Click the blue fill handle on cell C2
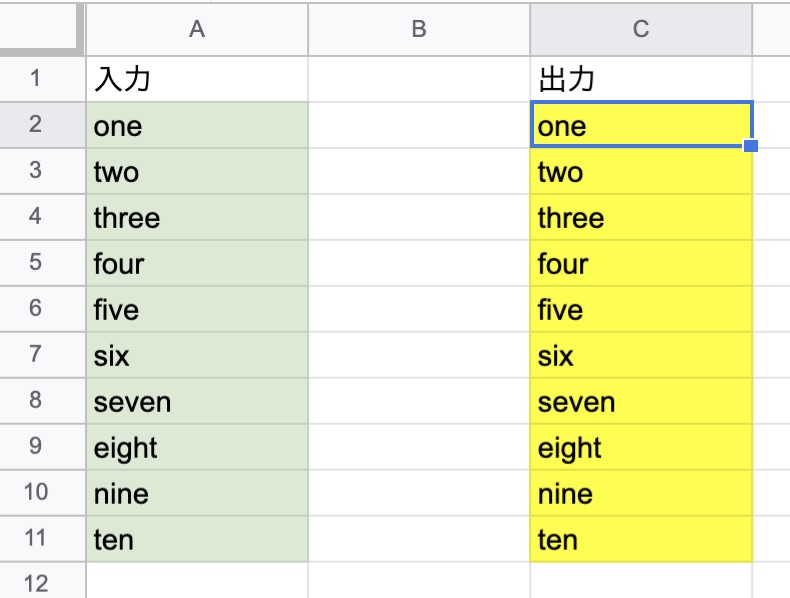The width and height of the screenshot is (790, 598). (x=751, y=146)
